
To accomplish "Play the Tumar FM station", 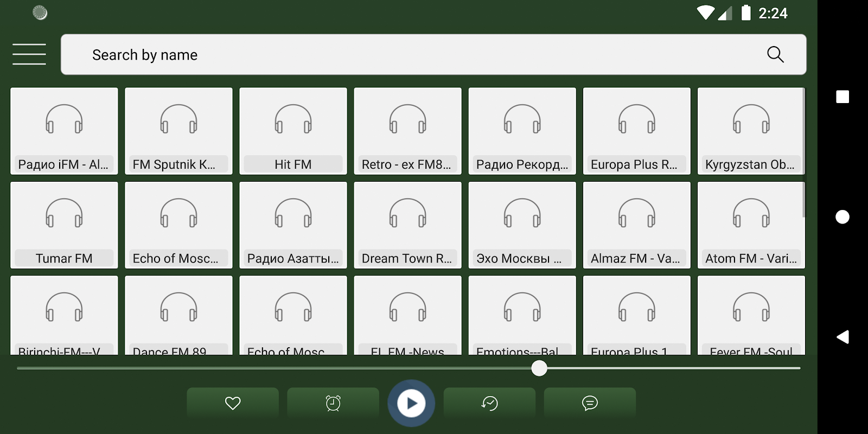I will point(64,225).
